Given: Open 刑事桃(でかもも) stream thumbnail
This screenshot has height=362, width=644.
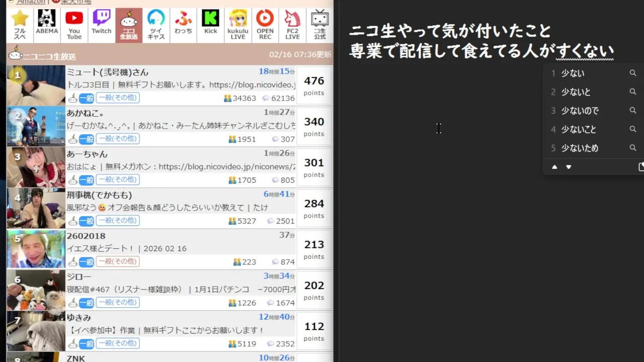Looking at the screenshot, I should [36, 208].
